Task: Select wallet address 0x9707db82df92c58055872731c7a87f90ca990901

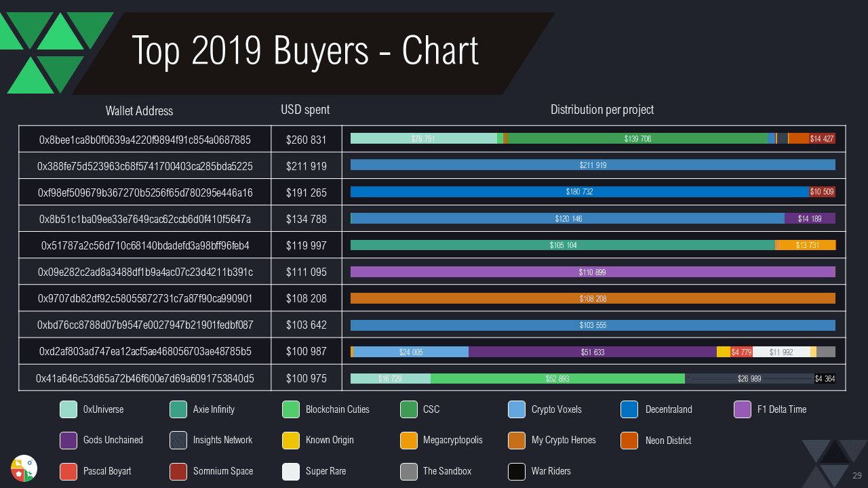Action: point(145,298)
